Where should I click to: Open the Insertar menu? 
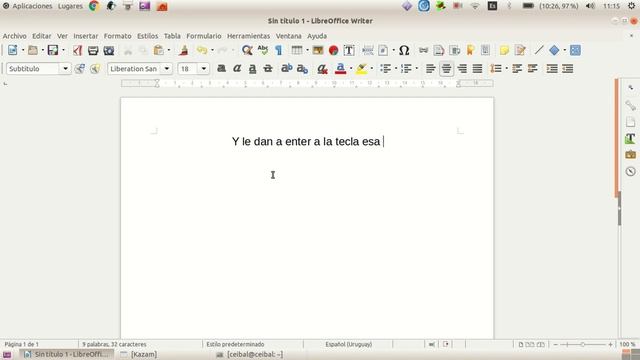pyautogui.click(x=86, y=36)
